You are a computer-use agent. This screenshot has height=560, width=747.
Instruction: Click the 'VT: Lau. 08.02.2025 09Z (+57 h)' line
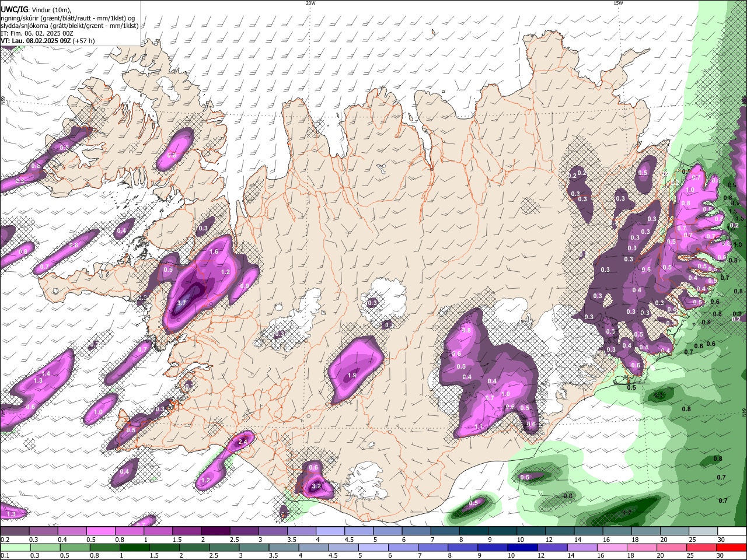[x=48, y=41]
